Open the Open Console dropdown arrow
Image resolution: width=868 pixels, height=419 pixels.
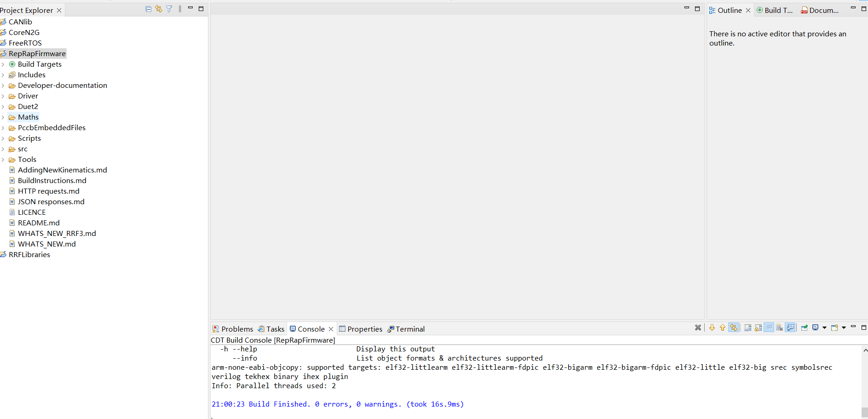click(844, 327)
